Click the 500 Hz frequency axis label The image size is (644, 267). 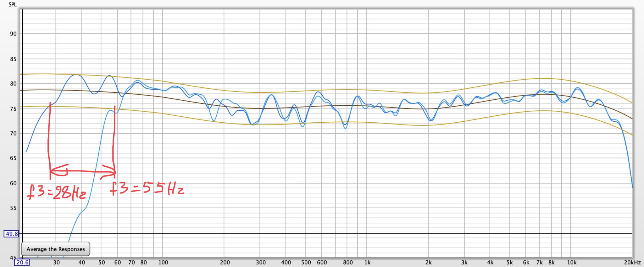(306, 262)
